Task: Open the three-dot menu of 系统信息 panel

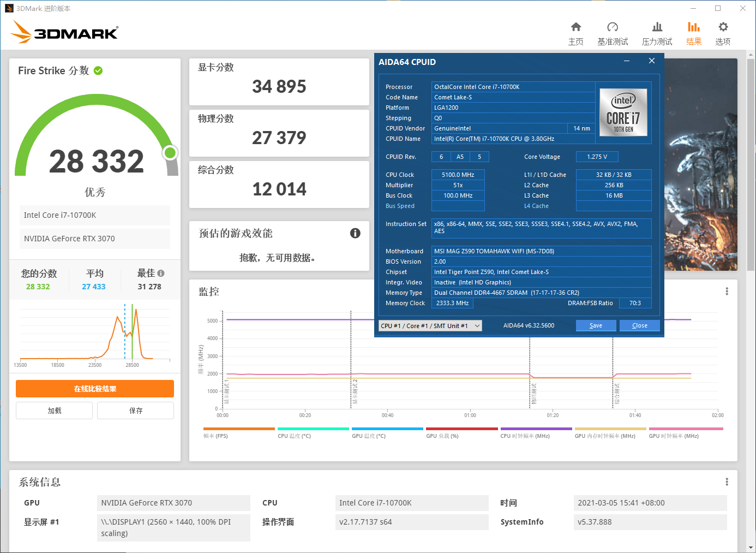Action: (x=727, y=482)
